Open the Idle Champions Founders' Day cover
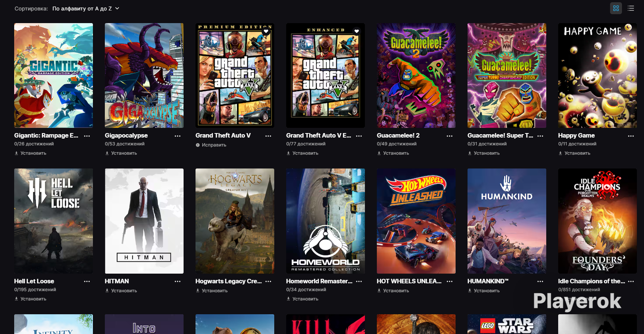The height and width of the screenshot is (334, 644). click(x=597, y=221)
